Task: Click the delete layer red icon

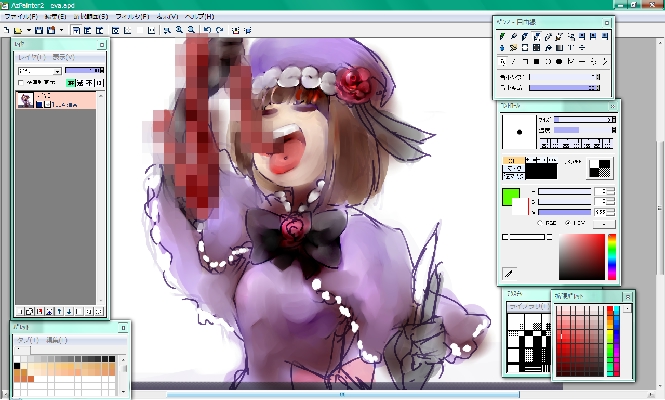Action: pos(40,311)
